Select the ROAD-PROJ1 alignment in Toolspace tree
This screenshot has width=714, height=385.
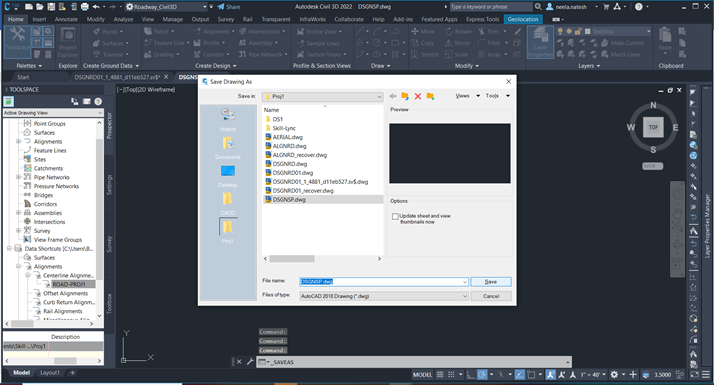point(69,284)
